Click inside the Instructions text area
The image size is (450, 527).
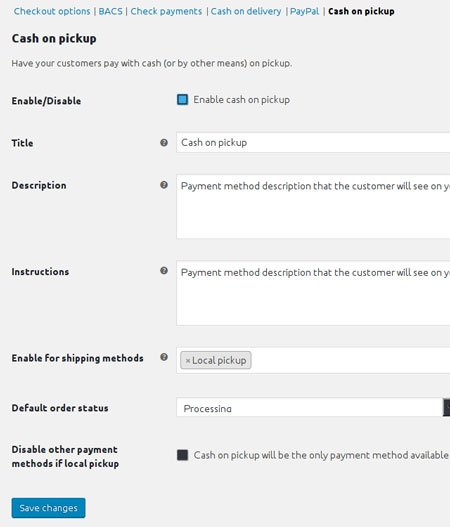313,293
